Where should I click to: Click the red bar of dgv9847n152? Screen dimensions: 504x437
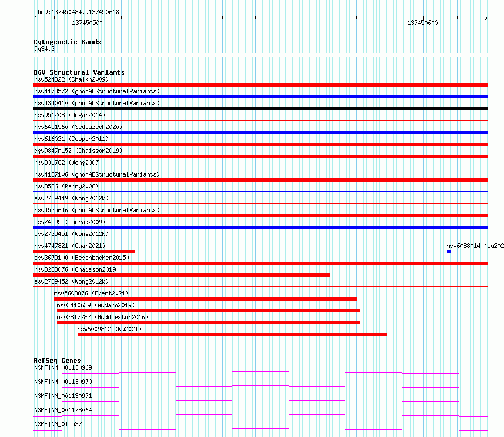(x=260, y=156)
